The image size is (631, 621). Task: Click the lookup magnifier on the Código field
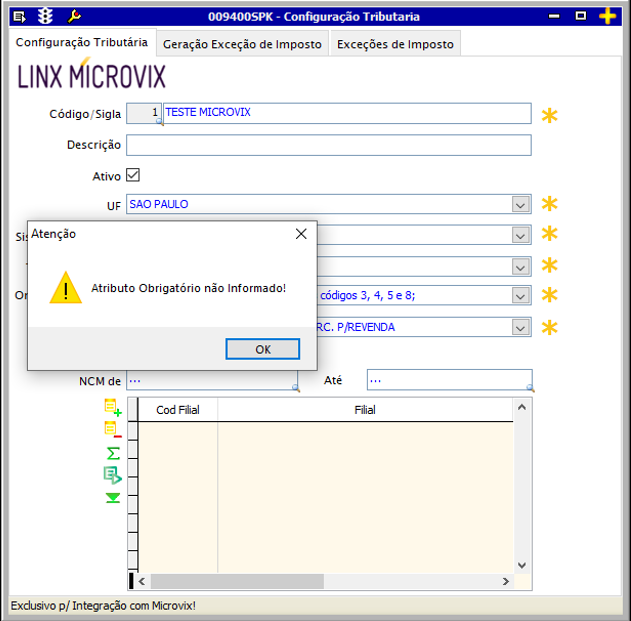click(x=160, y=122)
